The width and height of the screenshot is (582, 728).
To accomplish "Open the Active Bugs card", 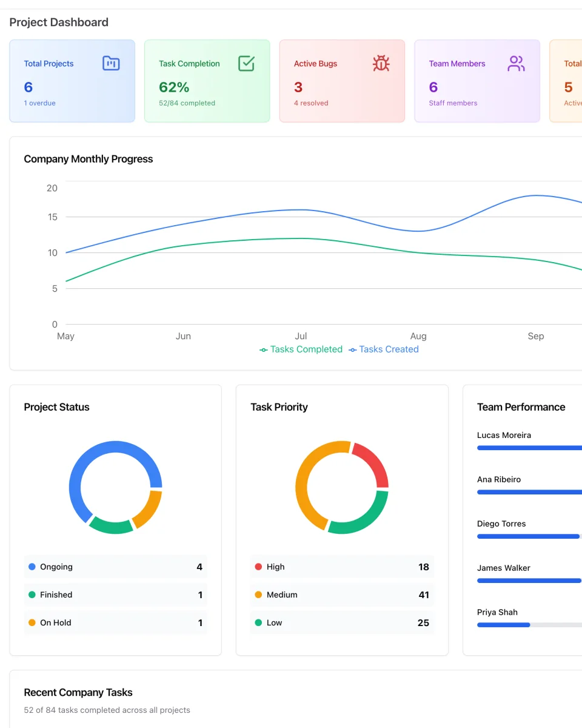I will click(342, 81).
